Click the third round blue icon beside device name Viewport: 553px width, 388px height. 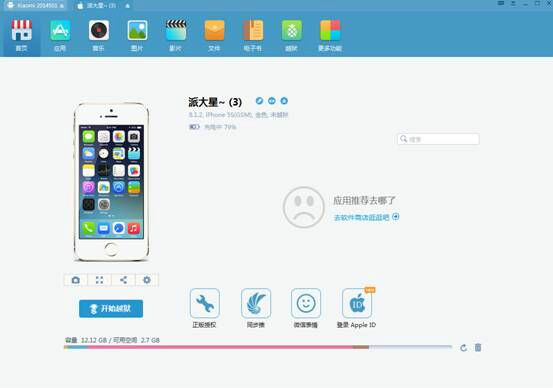(284, 101)
